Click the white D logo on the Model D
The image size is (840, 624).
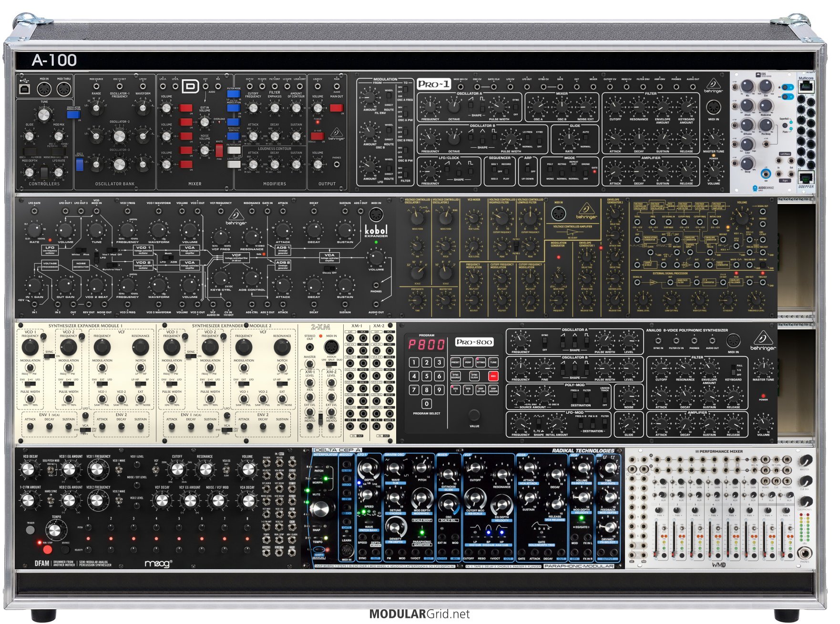tap(191, 86)
